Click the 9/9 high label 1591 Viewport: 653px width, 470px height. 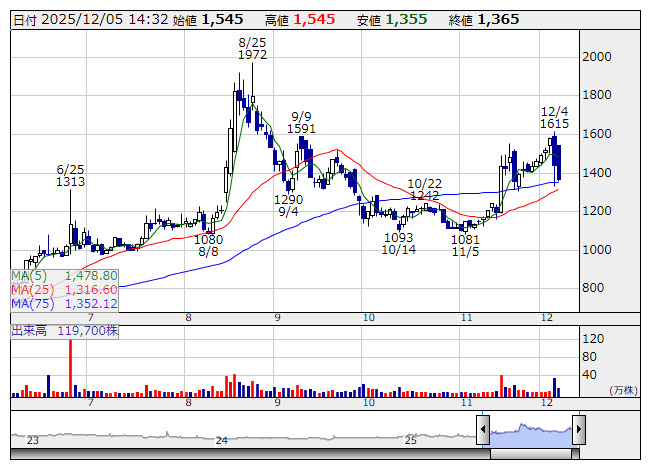pyautogui.click(x=301, y=129)
